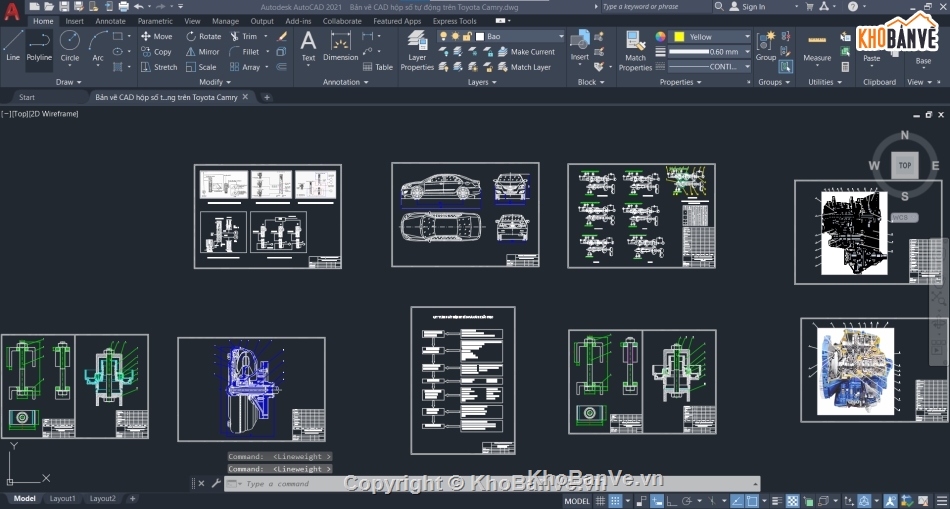Open the Parametric ribbon tab
The height and width of the screenshot is (509, 950).
pyautogui.click(x=155, y=21)
